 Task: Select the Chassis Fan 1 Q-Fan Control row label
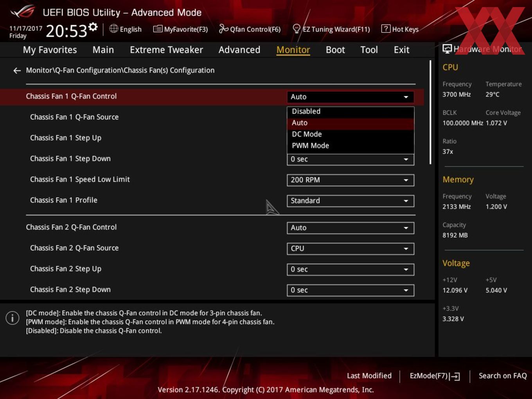tap(71, 96)
